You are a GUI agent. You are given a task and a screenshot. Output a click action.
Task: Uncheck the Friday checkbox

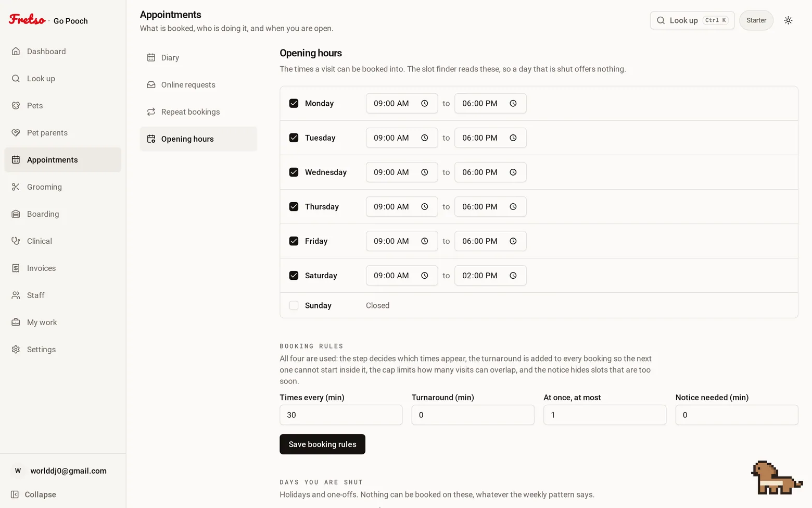click(x=294, y=241)
